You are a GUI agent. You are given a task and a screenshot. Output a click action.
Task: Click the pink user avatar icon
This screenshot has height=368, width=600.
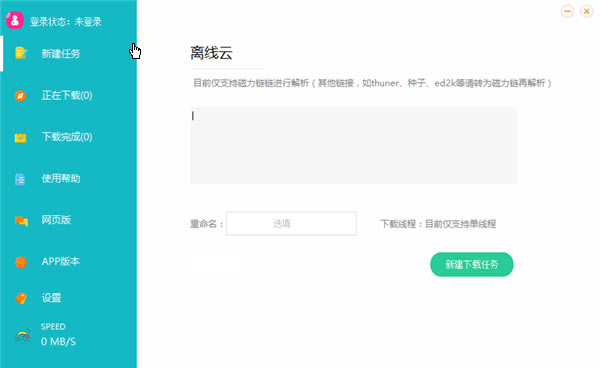click(x=15, y=20)
